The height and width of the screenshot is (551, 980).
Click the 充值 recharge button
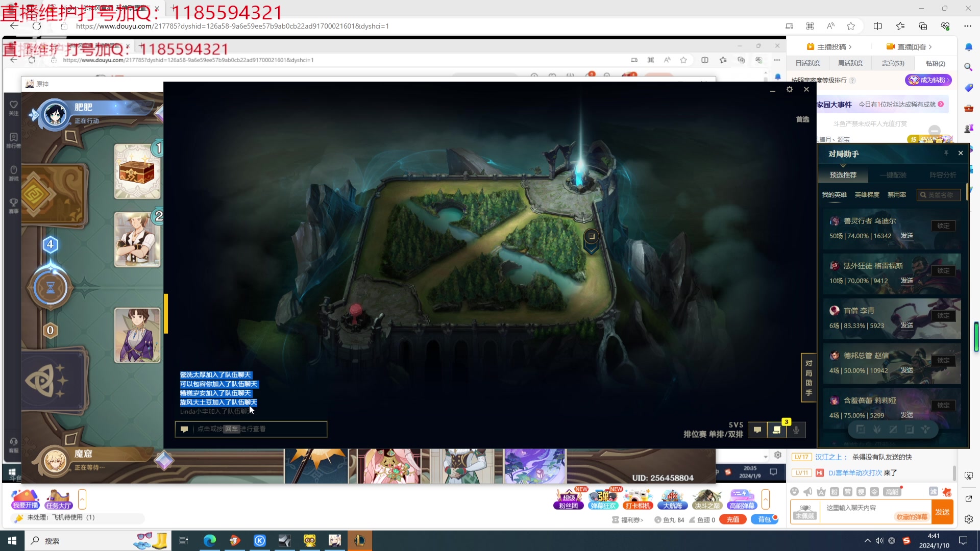click(733, 519)
